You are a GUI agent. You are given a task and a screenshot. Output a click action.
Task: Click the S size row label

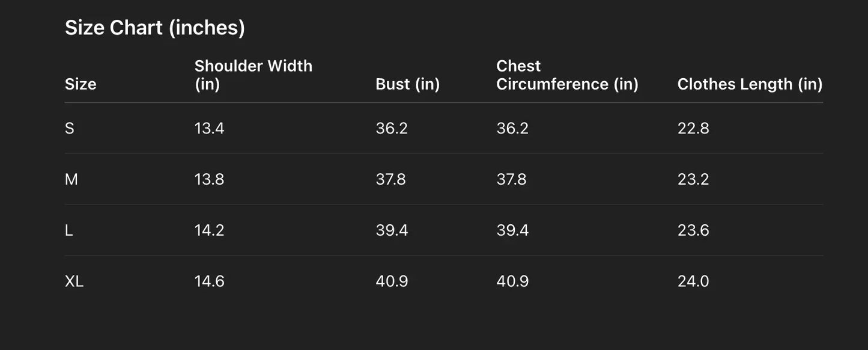point(70,128)
